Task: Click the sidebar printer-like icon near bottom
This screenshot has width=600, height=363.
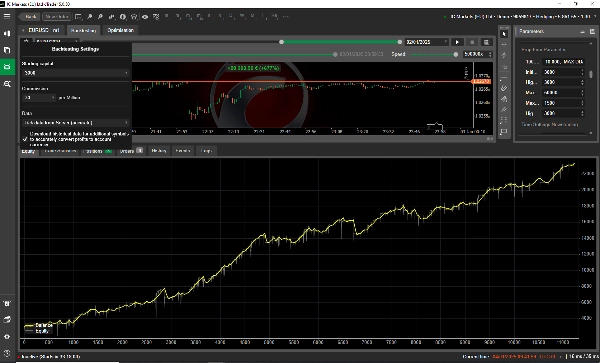Action: [7, 319]
